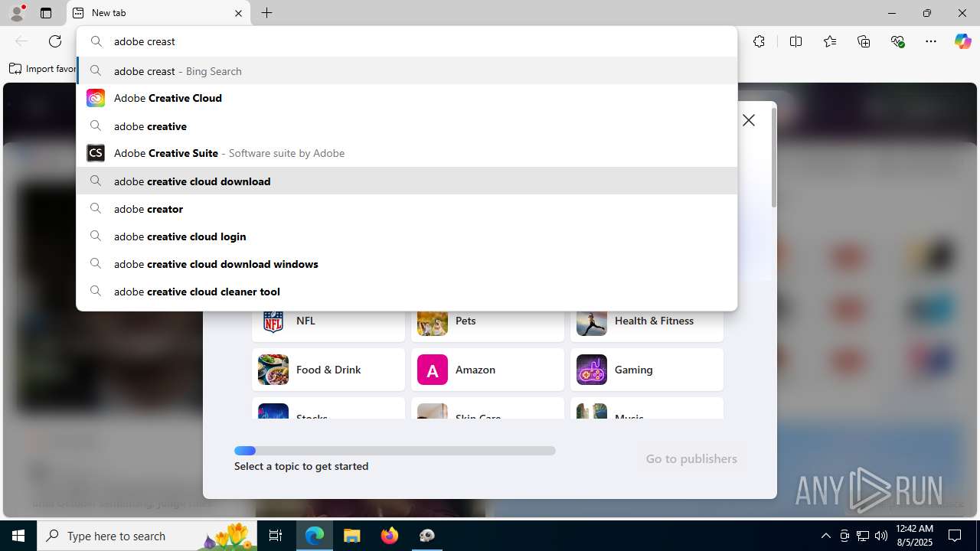Open the Copilot sidebar icon
Screen dimensions: 980x551
[962, 41]
